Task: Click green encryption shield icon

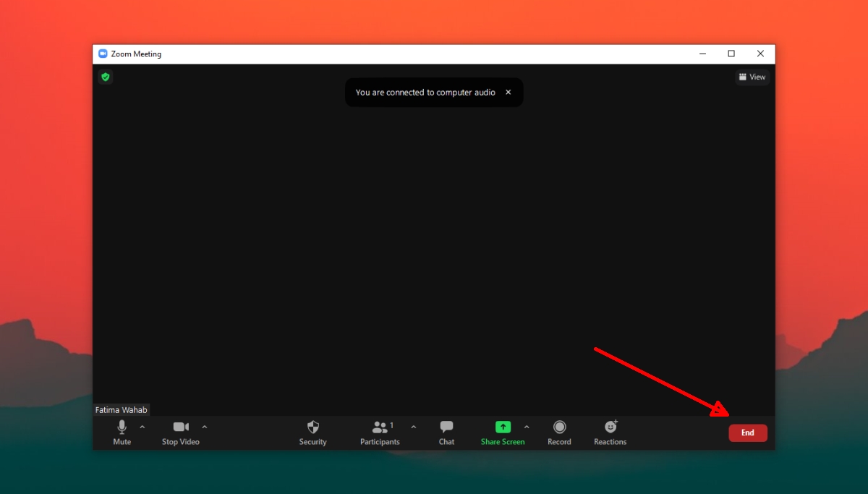Action: [x=106, y=77]
